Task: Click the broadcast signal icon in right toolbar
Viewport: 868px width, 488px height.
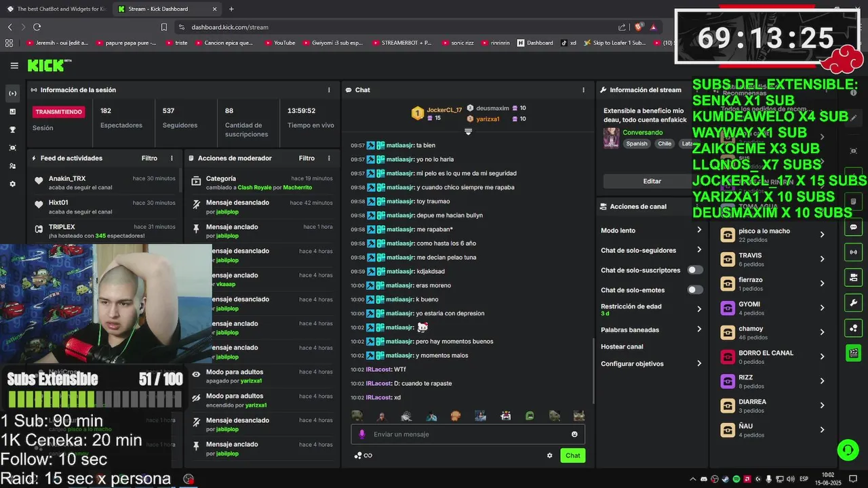Action: 853,252
